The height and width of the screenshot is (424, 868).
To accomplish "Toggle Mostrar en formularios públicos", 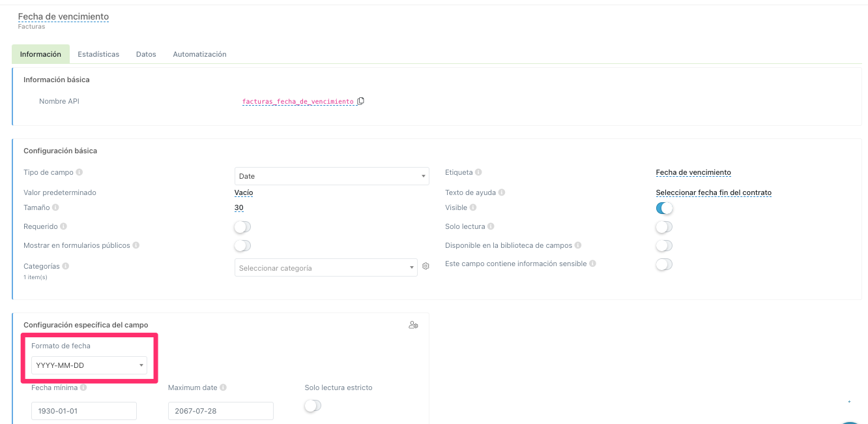I will tap(242, 246).
